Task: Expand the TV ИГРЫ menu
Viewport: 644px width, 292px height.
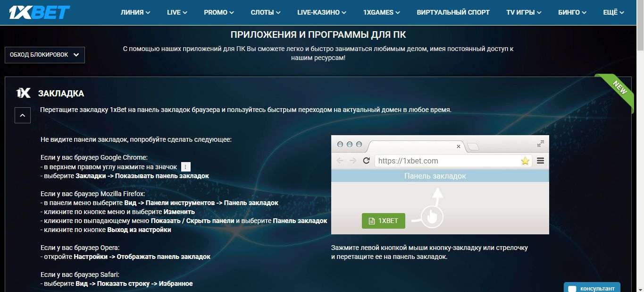Action: pos(524,12)
